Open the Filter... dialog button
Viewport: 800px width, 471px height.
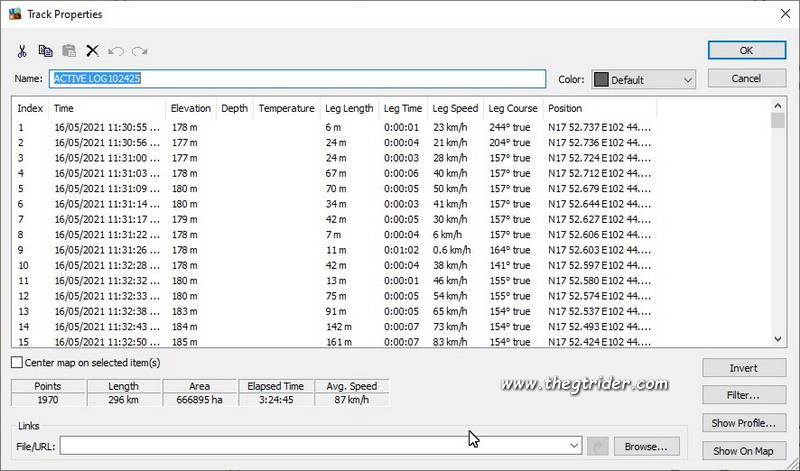coord(744,395)
